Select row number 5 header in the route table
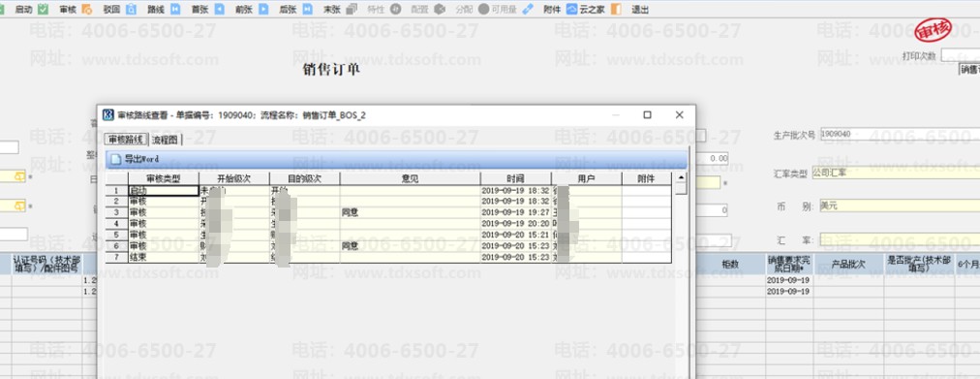The height and width of the screenshot is (379, 980). click(x=116, y=236)
